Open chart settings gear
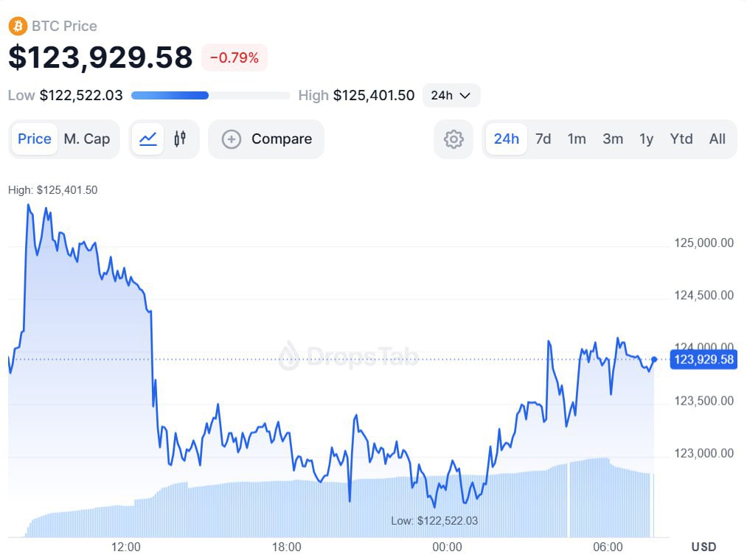The image size is (747, 560). pos(454,139)
